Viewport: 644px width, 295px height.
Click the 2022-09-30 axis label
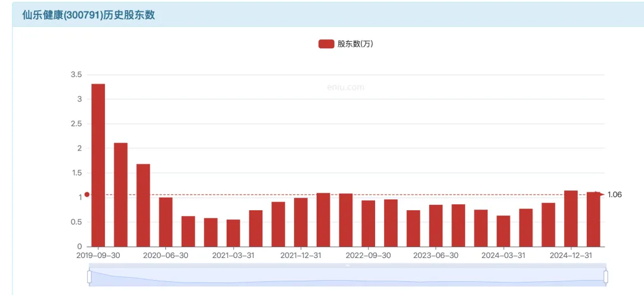tap(369, 256)
